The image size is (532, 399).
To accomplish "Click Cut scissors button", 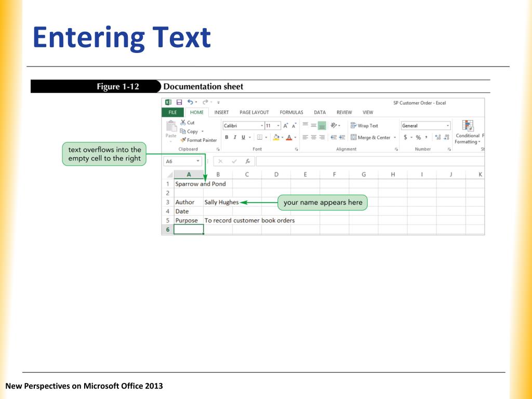I will (187, 123).
